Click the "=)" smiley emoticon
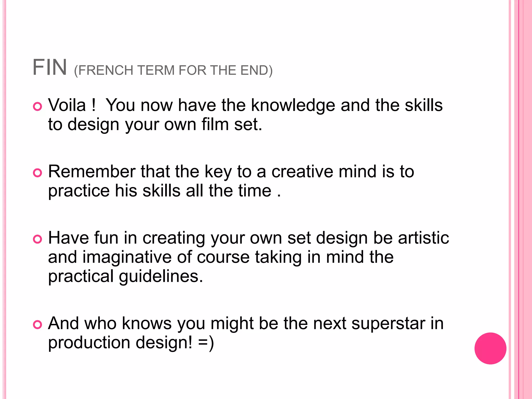 pos(206,343)
